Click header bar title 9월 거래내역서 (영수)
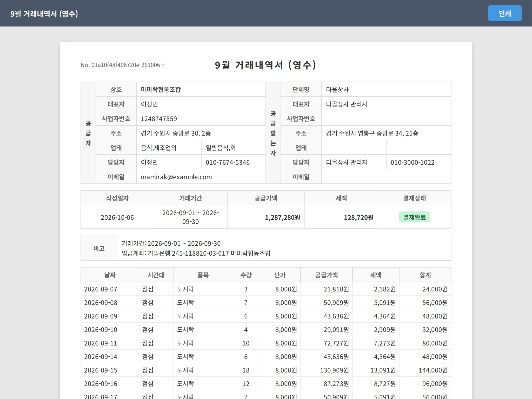Image resolution: width=532 pixels, height=399 pixels. [x=44, y=14]
